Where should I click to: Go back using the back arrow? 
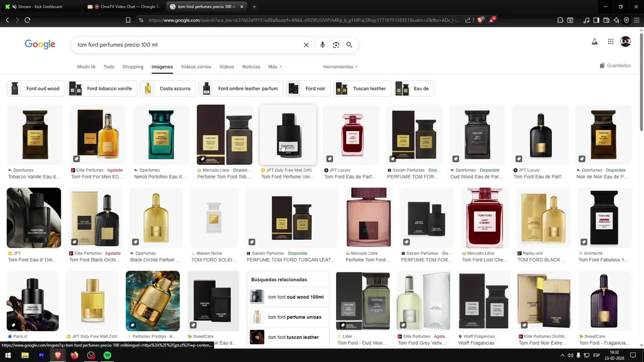click(x=8, y=20)
